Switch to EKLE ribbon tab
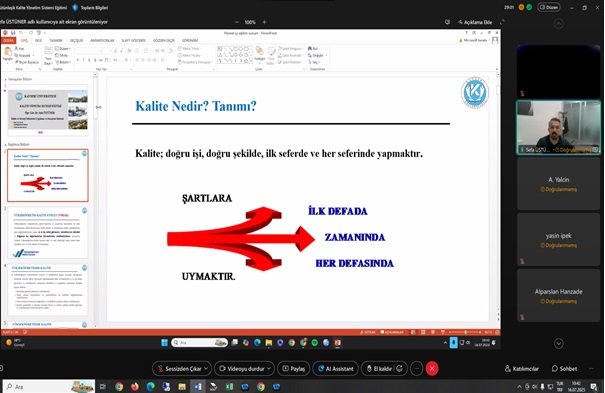 click(x=38, y=40)
